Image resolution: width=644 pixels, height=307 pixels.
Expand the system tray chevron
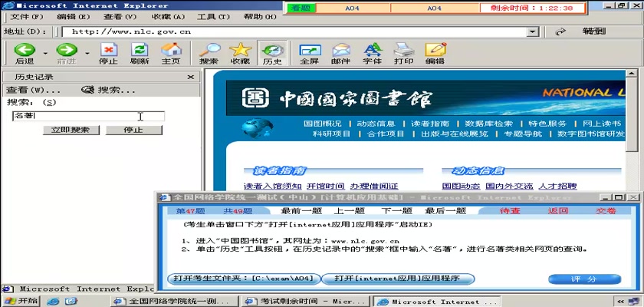coord(620,302)
